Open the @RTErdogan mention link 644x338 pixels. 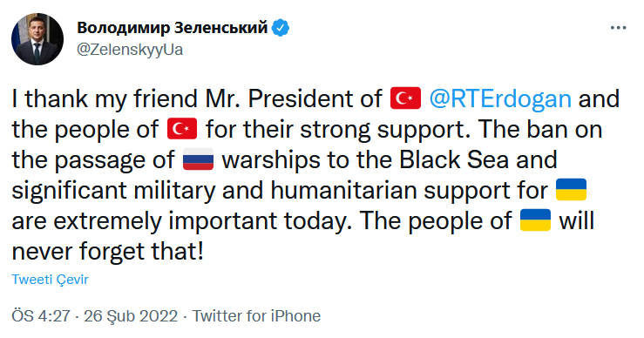click(500, 99)
